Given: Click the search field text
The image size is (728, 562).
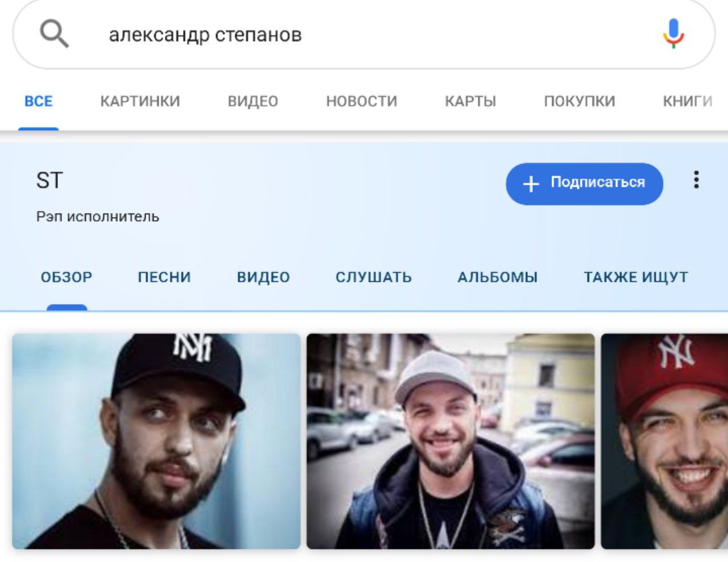Looking at the screenshot, I should click(x=205, y=35).
